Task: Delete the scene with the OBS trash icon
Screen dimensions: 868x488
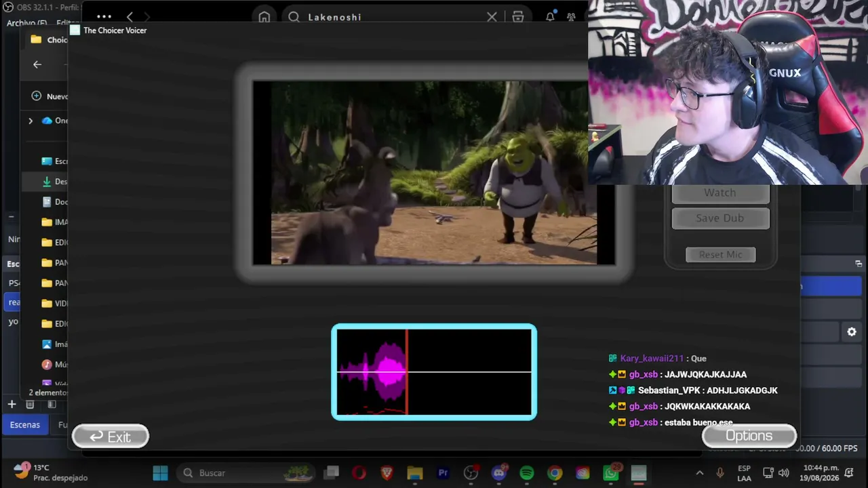Action: point(30,405)
